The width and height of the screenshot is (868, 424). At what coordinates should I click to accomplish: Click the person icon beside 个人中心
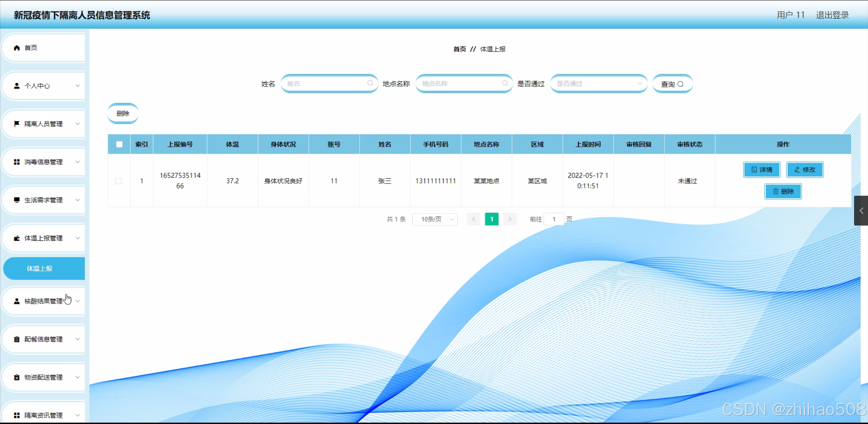pos(17,86)
